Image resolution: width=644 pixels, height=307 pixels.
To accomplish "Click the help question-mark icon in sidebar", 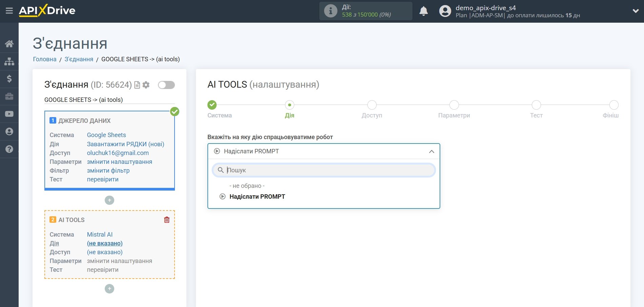I will (x=9, y=149).
